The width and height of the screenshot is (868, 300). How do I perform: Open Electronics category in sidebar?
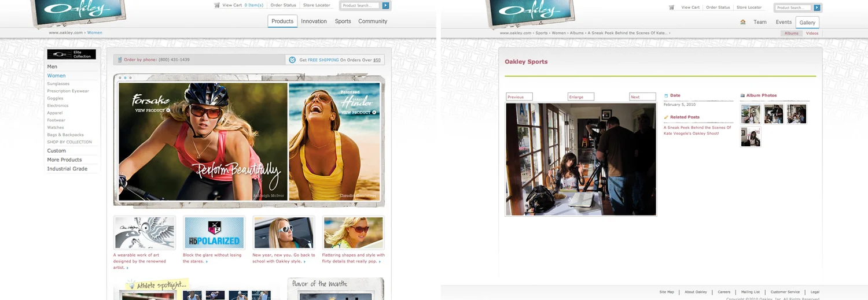(x=58, y=106)
